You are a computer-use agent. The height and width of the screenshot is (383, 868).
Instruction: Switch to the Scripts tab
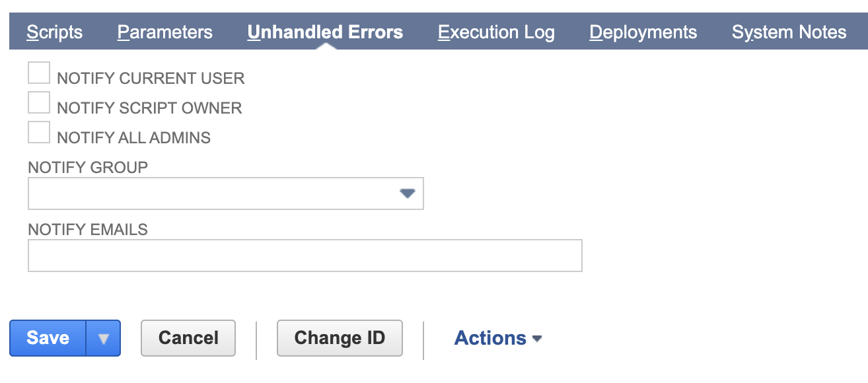pos(54,31)
